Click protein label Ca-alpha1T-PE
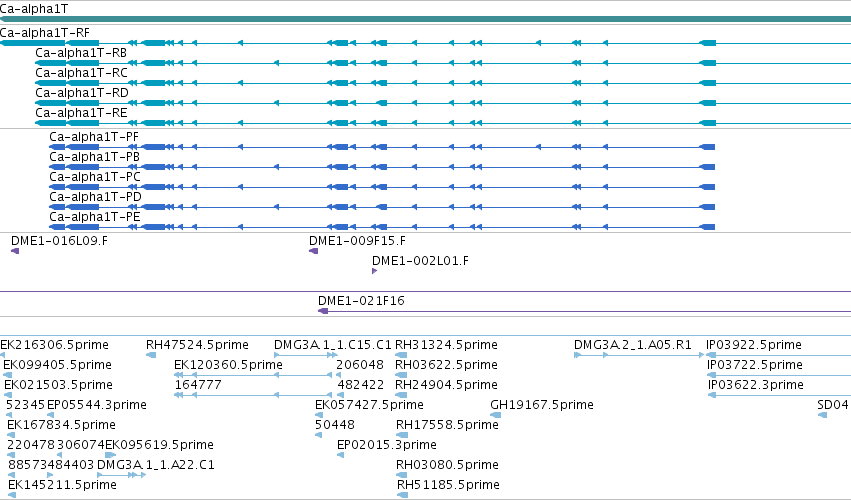 95,217
